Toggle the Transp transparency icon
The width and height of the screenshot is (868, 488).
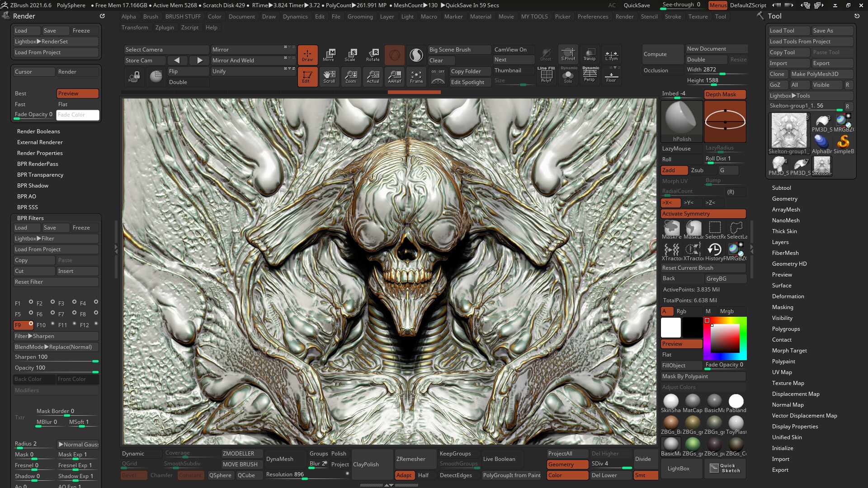tap(590, 54)
